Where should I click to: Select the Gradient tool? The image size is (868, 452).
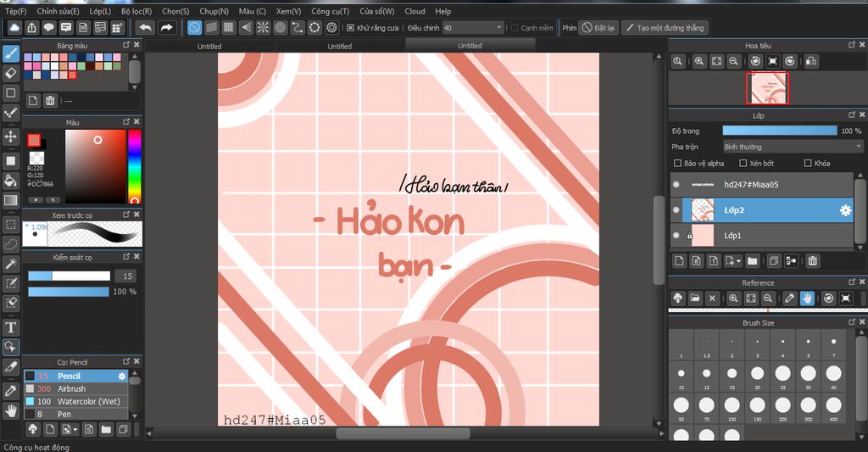[x=10, y=200]
